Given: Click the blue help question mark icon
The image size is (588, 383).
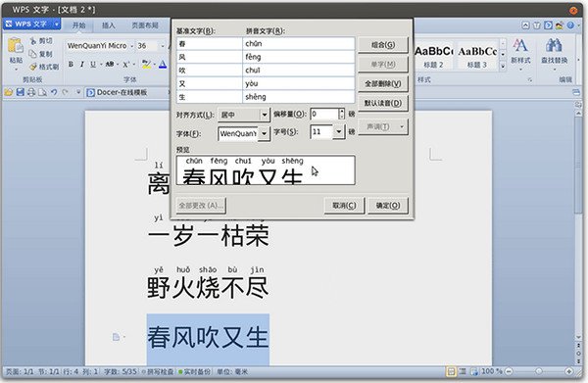Looking at the screenshot, I should tap(570, 25).
